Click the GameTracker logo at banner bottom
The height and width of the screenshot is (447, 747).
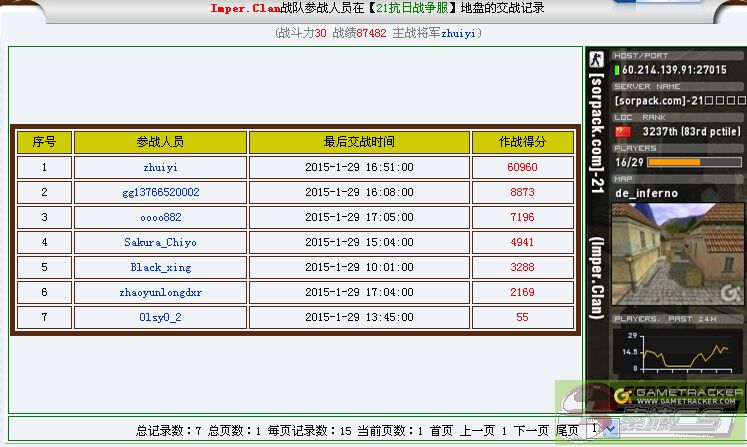pos(679,395)
